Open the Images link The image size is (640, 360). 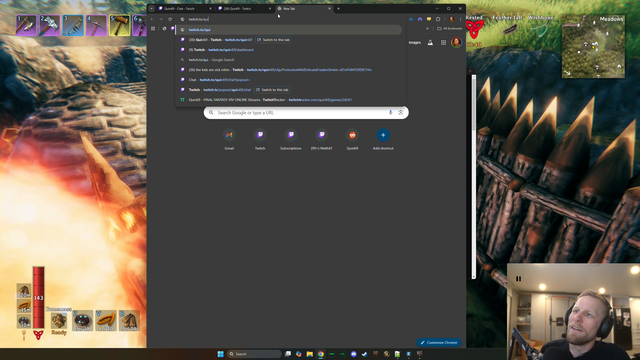pyautogui.click(x=415, y=42)
